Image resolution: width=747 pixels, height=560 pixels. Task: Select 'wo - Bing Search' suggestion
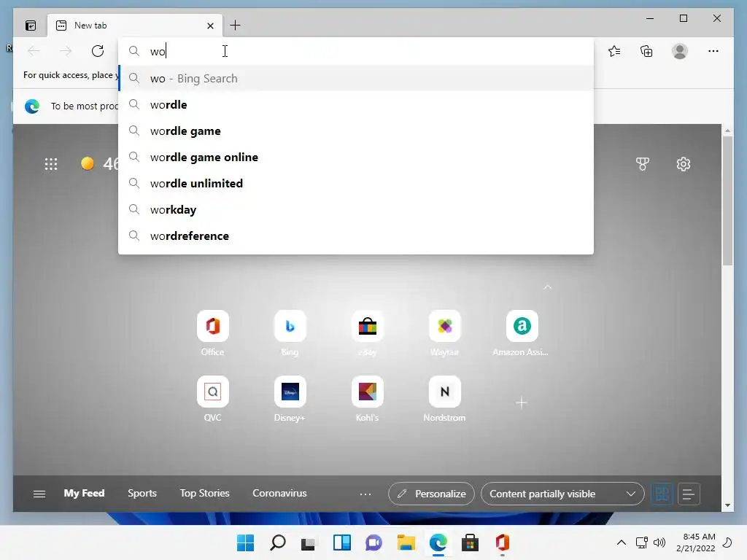356,78
